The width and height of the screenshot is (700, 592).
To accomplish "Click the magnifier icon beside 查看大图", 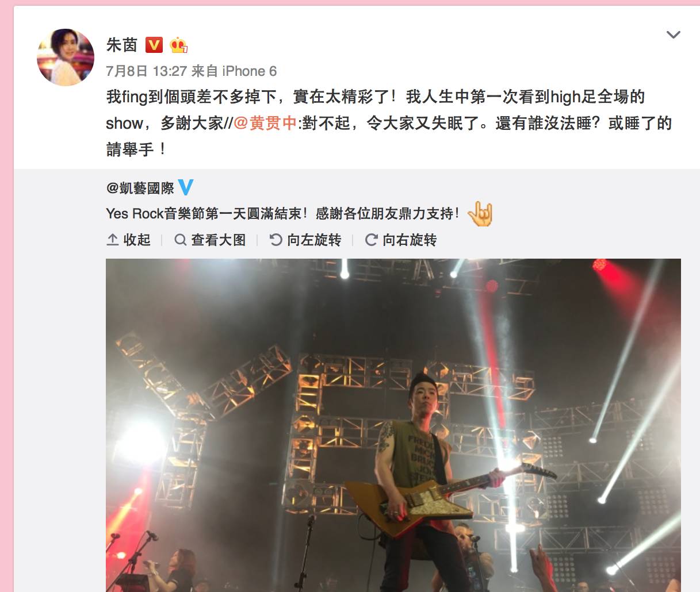I will [181, 240].
